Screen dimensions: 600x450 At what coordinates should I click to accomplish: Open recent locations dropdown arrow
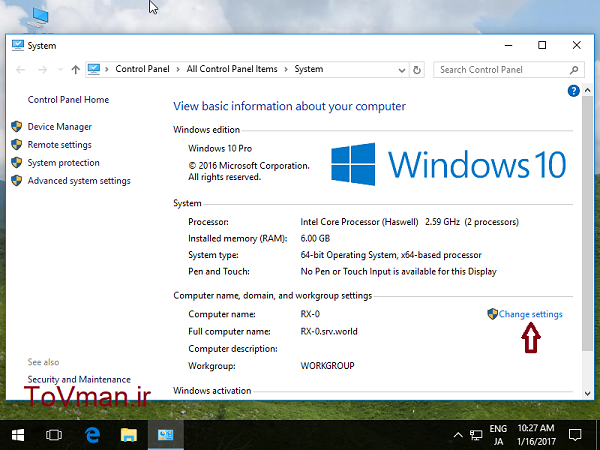click(x=60, y=70)
